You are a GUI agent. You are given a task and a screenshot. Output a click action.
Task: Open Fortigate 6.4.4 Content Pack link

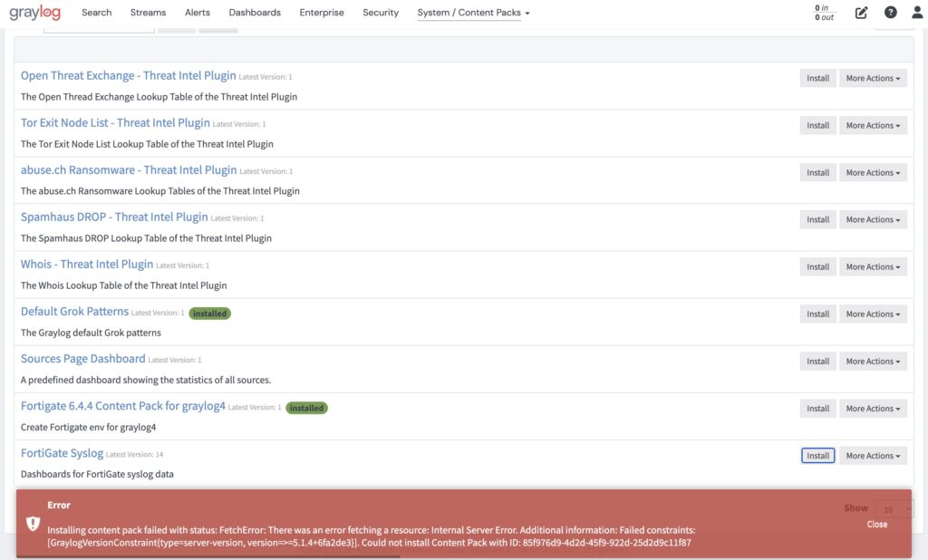(x=123, y=406)
